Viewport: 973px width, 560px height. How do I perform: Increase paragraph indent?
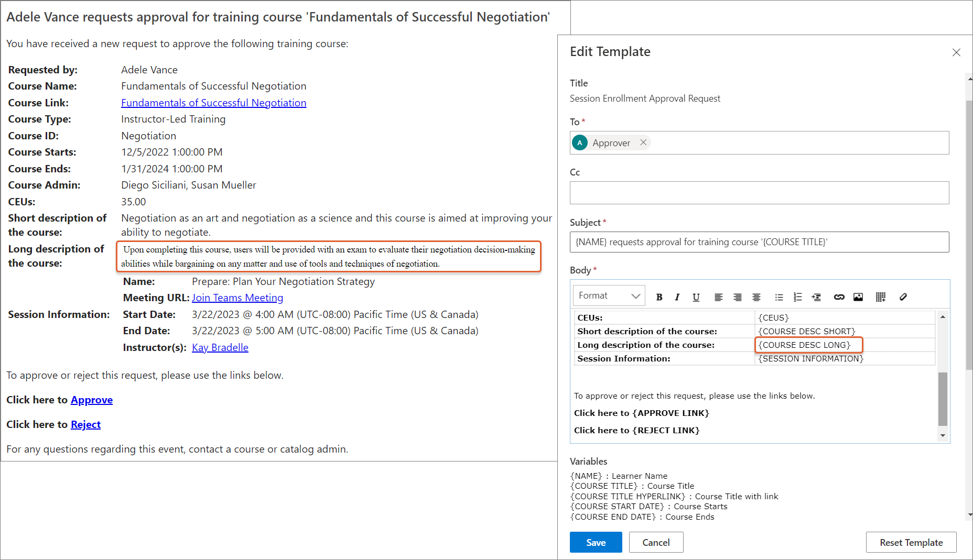816,297
